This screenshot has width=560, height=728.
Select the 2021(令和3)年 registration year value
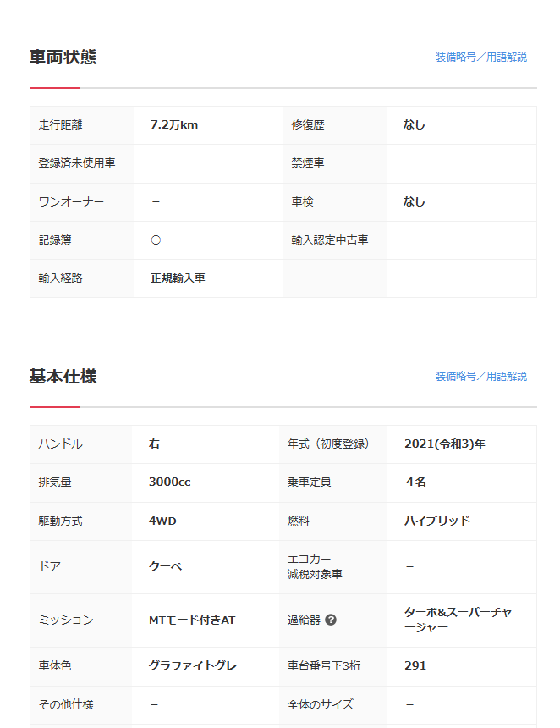(x=444, y=444)
